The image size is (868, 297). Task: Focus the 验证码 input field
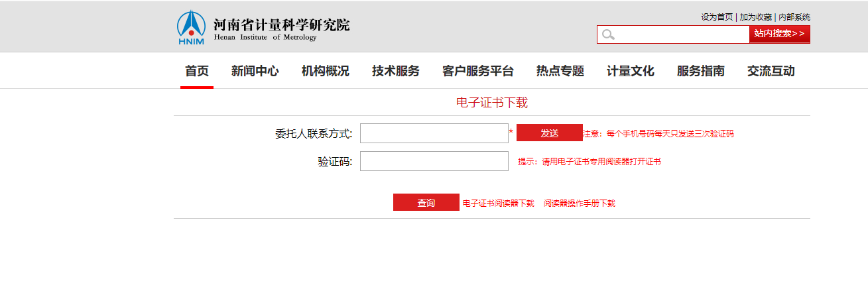434,161
